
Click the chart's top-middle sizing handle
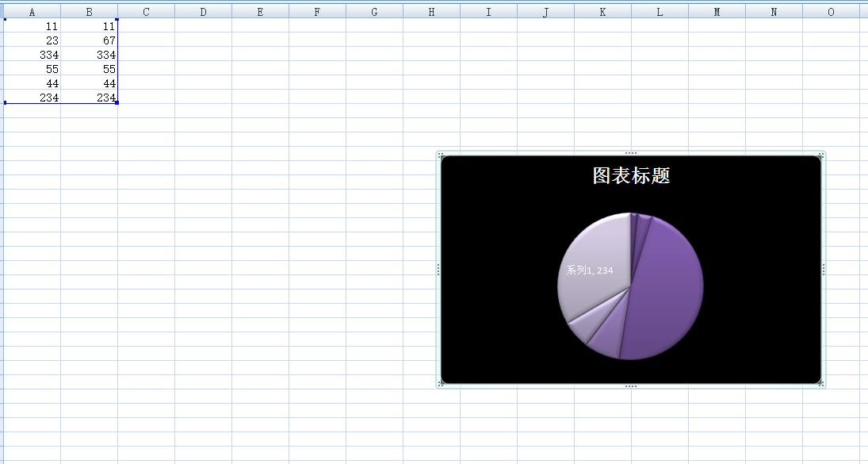point(630,153)
